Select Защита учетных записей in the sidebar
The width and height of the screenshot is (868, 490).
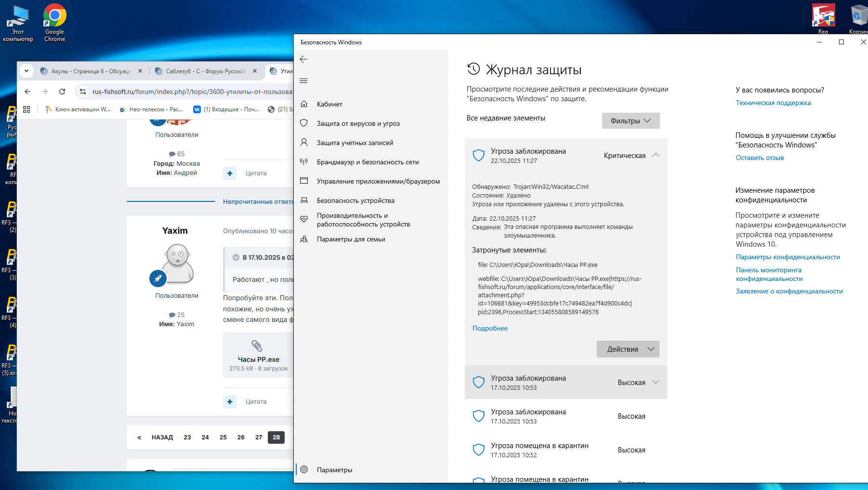355,143
